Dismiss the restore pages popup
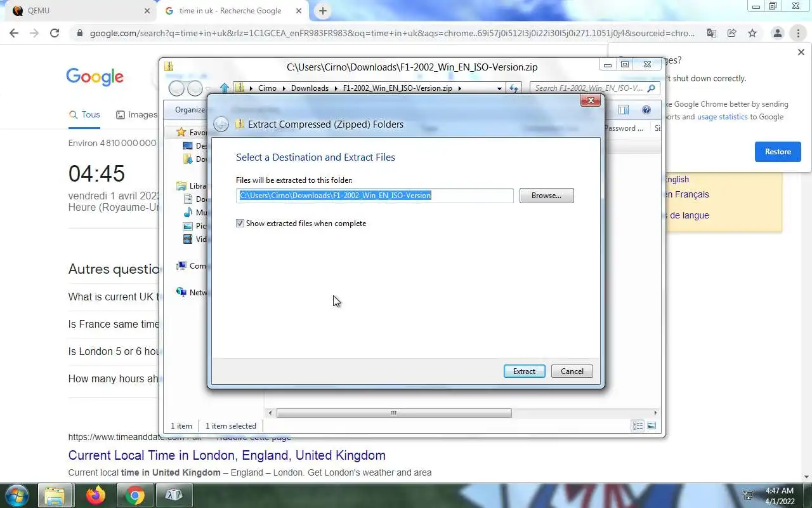 (x=801, y=52)
